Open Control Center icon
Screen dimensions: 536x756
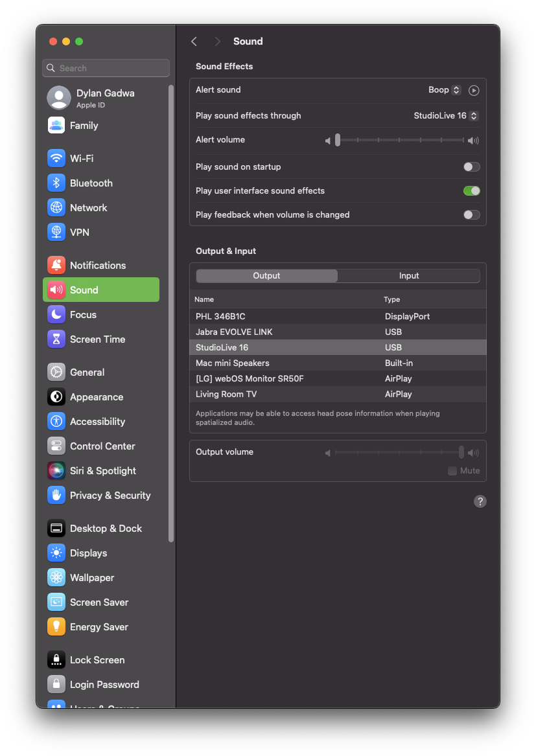click(56, 446)
